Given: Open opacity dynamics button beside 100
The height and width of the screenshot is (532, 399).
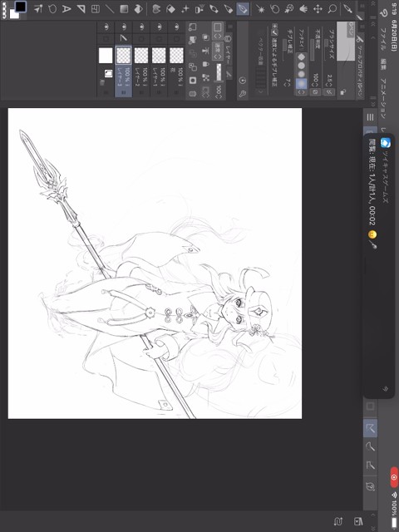Looking at the screenshot, I should pos(315,92).
